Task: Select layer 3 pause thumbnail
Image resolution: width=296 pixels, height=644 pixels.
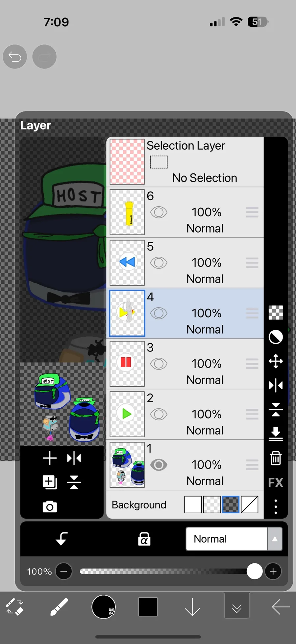Action: pyautogui.click(x=127, y=364)
